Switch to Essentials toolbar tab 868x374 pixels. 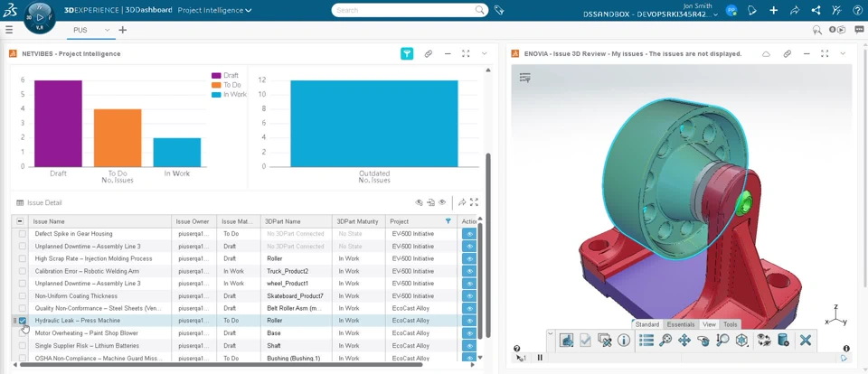(x=680, y=324)
